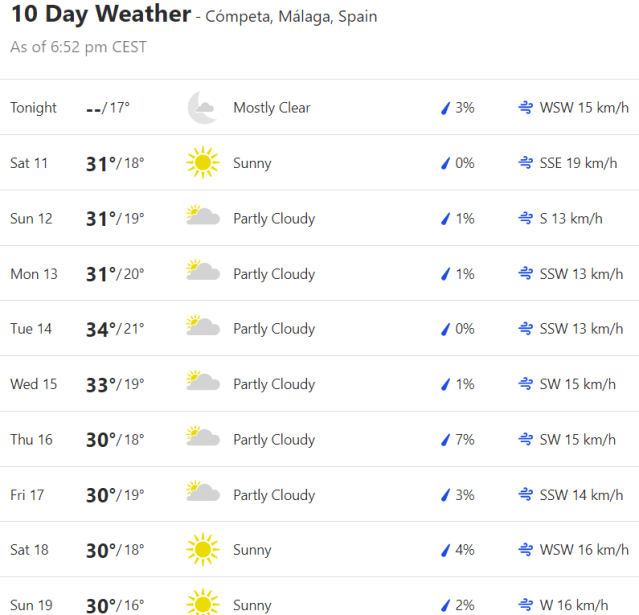
Task: Click the sun icon for Sat 11
Action: coord(202,163)
